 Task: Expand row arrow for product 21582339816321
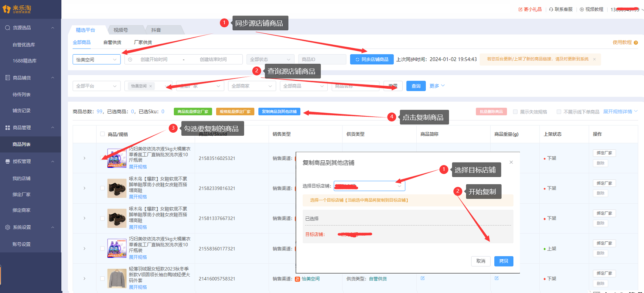point(84,188)
